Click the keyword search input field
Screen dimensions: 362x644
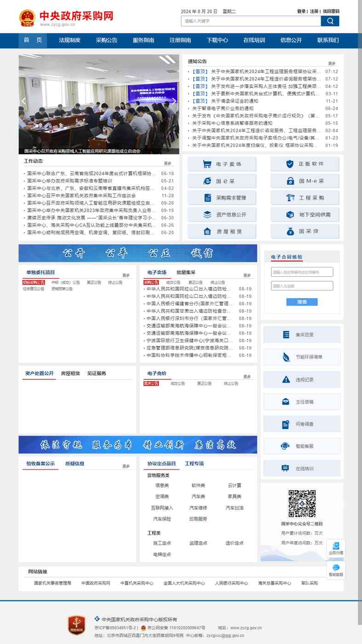click(251, 21)
